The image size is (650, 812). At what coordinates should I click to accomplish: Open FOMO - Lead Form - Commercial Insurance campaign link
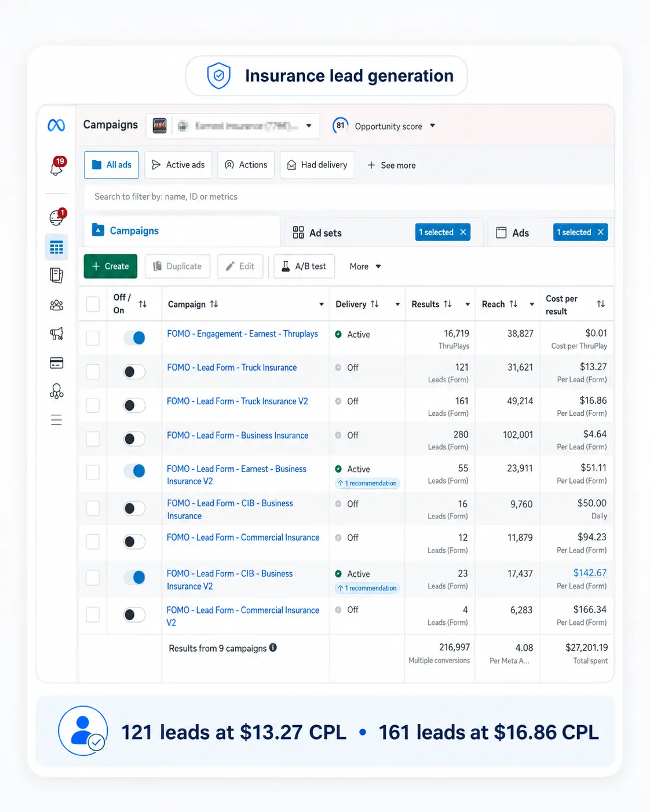pos(243,537)
